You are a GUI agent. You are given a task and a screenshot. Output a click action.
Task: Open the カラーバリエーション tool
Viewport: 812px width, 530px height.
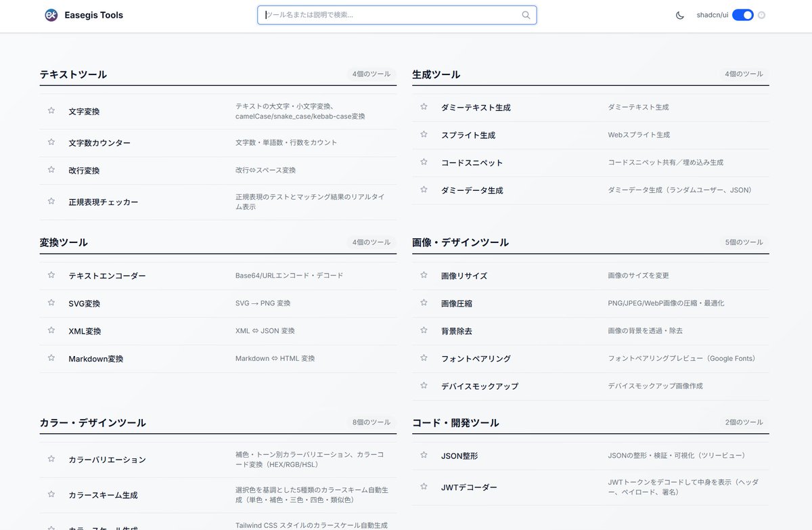(x=107, y=460)
